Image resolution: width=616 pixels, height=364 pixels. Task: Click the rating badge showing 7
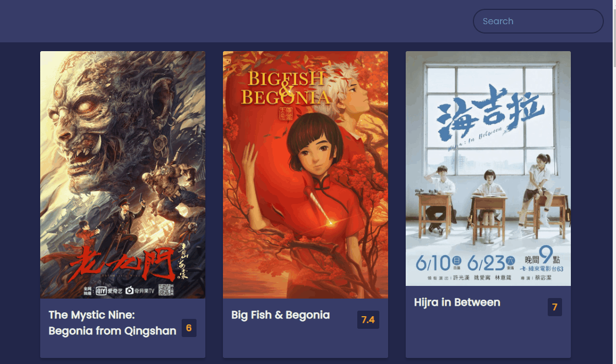555,307
